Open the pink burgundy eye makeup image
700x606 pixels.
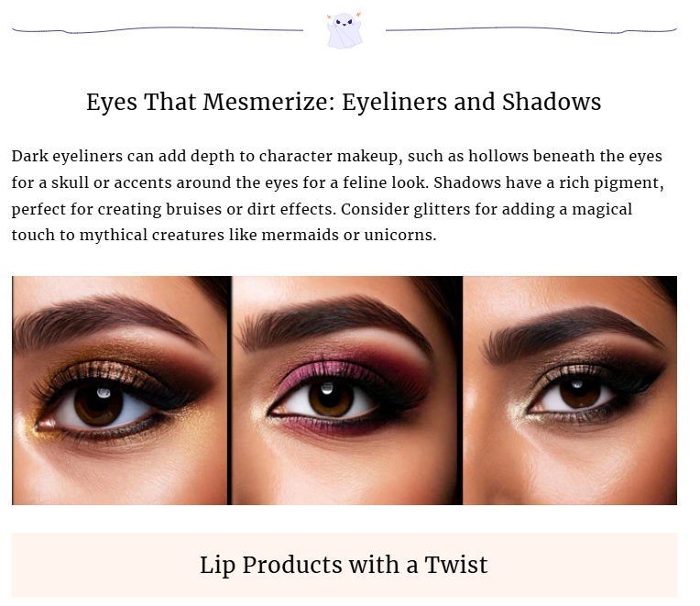(x=347, y=391)
